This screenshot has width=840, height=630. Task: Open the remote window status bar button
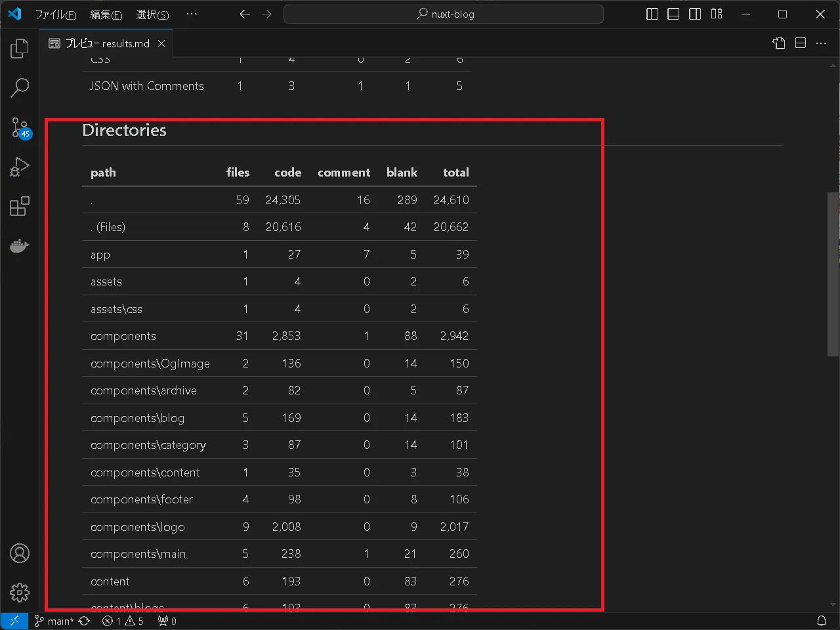click(x=14, y=621)
